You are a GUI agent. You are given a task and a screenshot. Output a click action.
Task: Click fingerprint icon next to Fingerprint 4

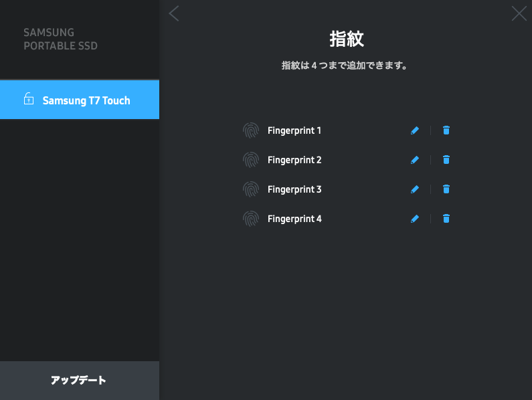(x=251, y=219)
